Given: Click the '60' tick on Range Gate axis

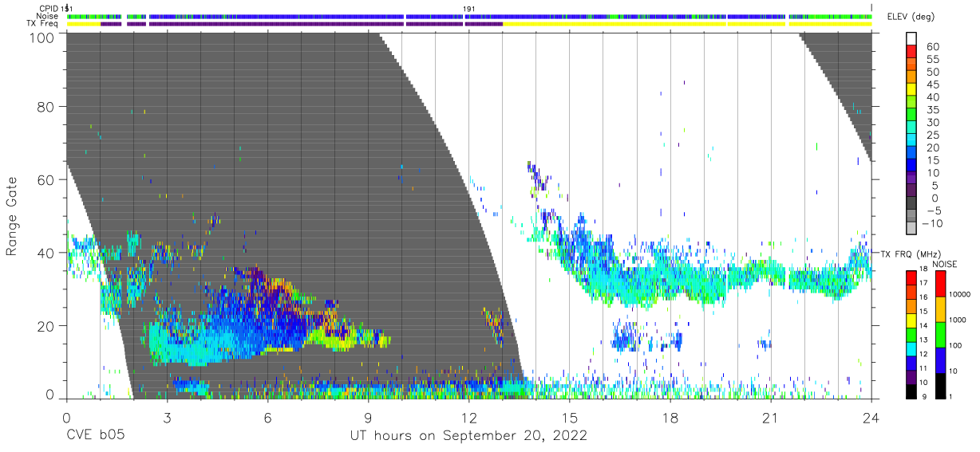Looking at the screenshot, I should tap(46, 179).
